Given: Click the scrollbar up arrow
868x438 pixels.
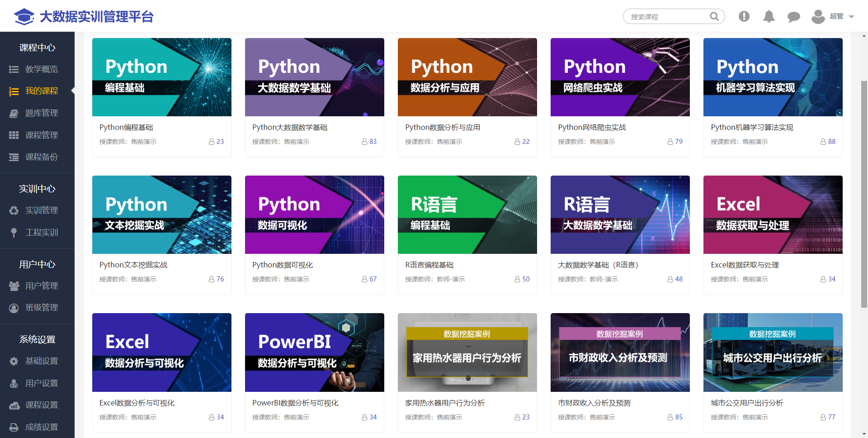Looking at the screenshot, I should tap(864, 36).
